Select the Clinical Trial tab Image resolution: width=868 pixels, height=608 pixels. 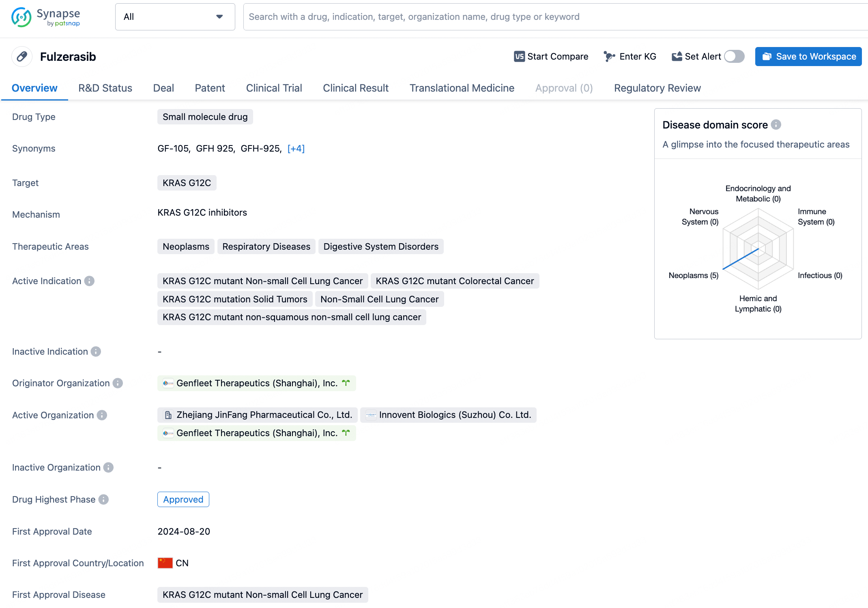(273, 88)
